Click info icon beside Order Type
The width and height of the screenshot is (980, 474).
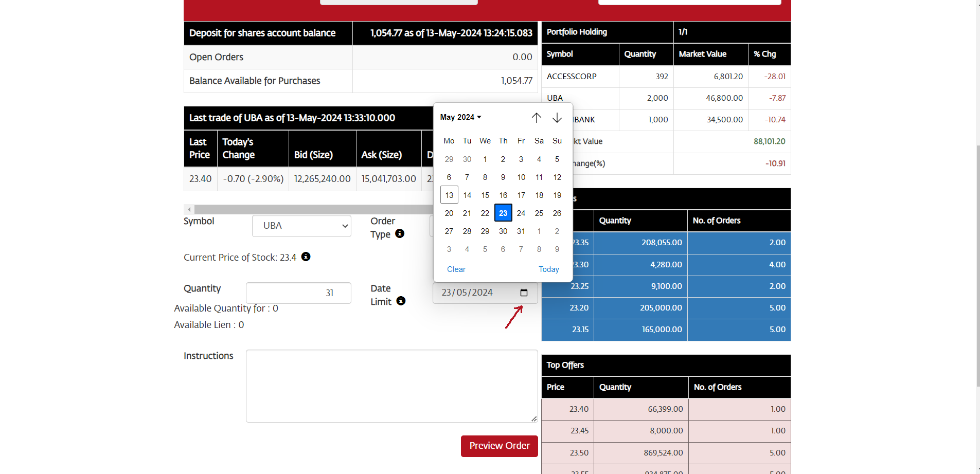(x=400, y=234)
